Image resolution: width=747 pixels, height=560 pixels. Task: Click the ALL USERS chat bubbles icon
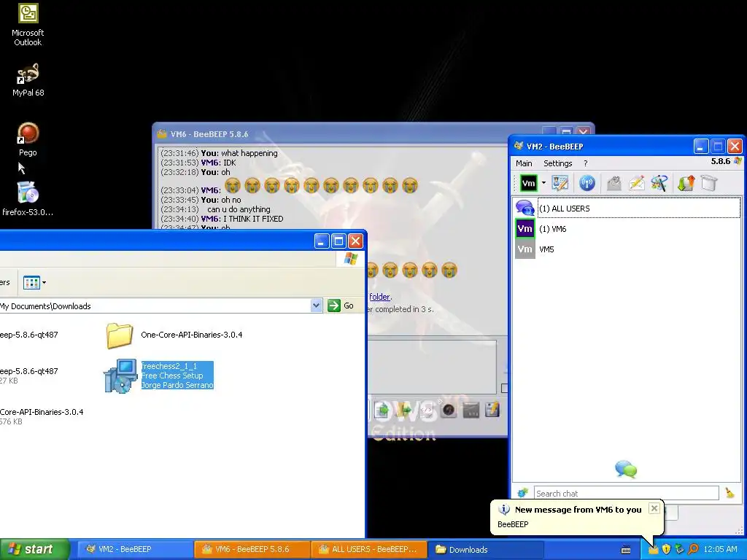coord(525,208)
